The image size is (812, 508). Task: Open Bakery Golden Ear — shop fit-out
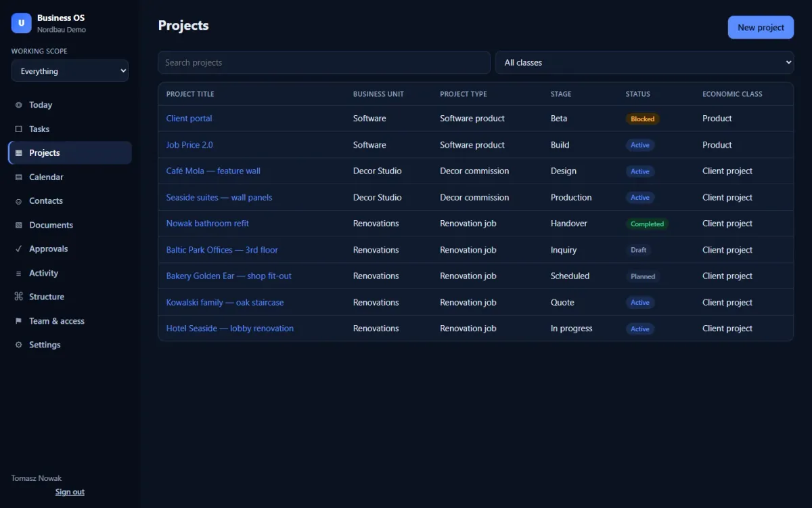point(229,276)
